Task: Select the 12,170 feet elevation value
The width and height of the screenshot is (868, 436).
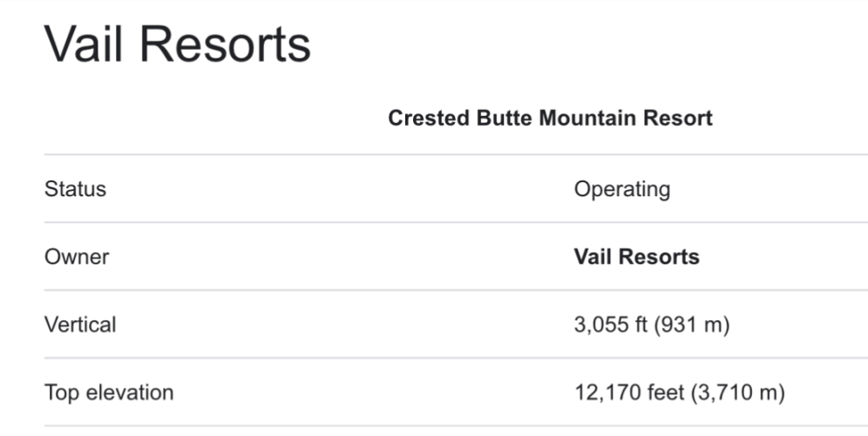Action: pos(629,392)
